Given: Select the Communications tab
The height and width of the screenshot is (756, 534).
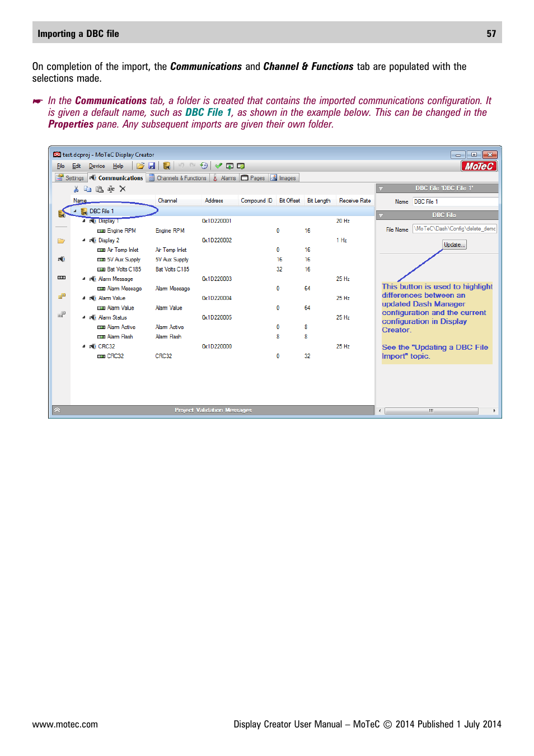Looking at the screenshot, I should point(117,178).
